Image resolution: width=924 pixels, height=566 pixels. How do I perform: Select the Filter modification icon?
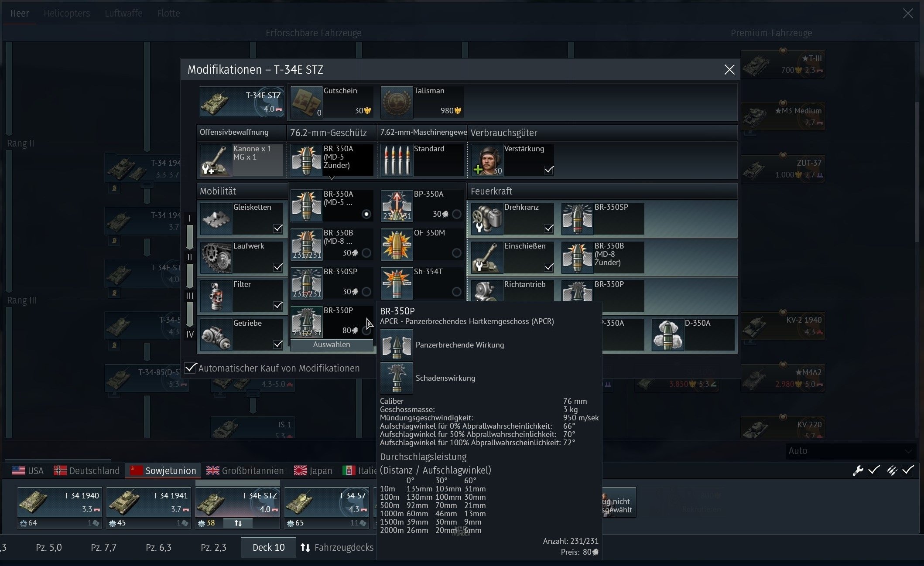[216, 296]
